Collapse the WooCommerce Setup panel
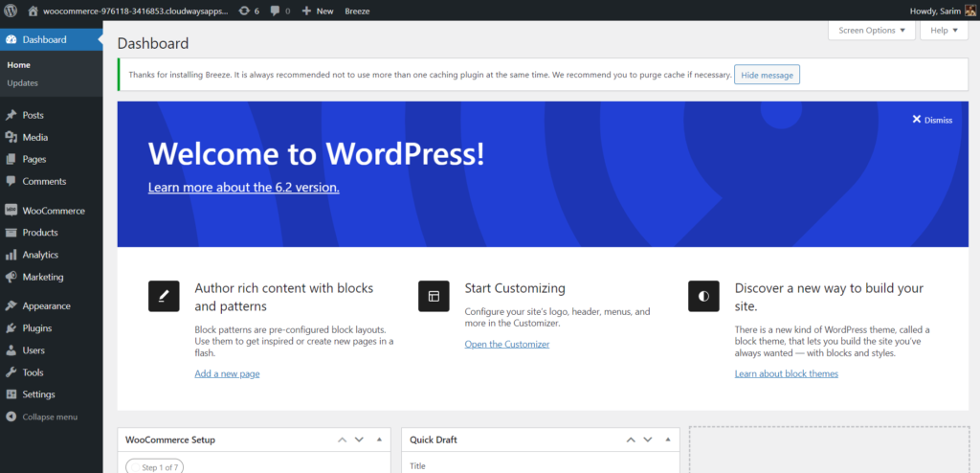The height and width of the screenshot is (473, 980). [x=379, y=439]
